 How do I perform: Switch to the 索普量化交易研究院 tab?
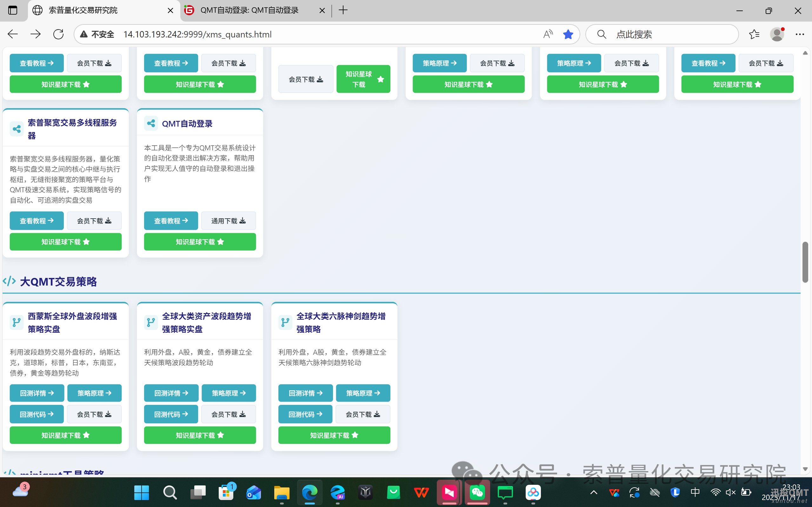point(83,10)
